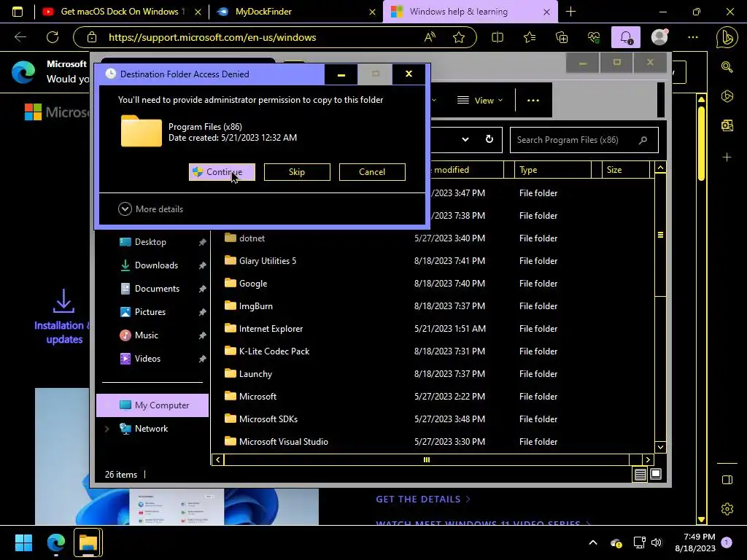Open Edge tab actions menu icon
The height and width of the screenshot is (560, 747).
[18, 12]
